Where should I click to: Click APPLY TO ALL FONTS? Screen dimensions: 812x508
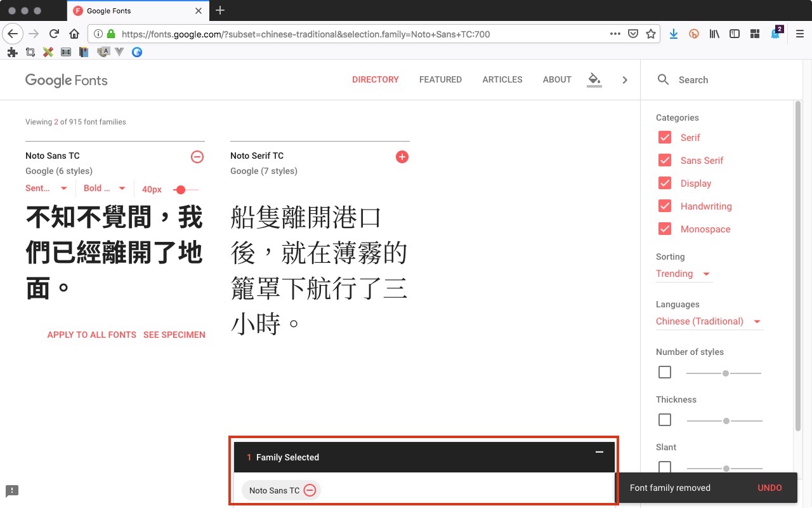click(x=92, y=335)
